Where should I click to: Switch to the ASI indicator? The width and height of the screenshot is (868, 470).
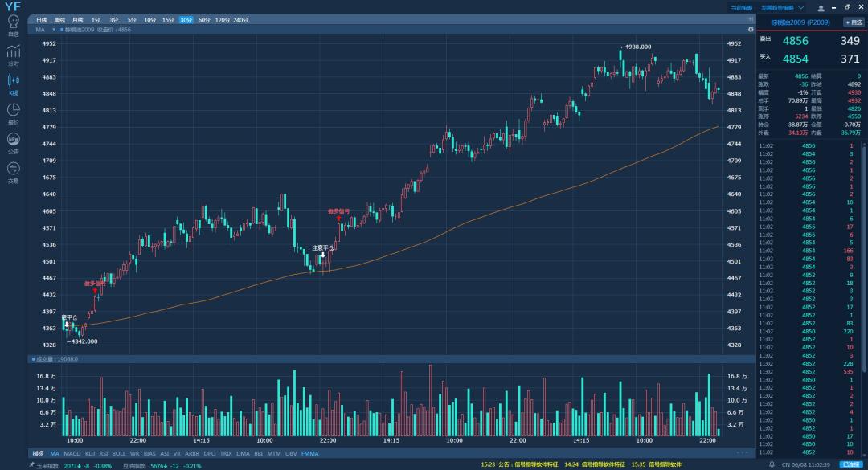point(165,453)
